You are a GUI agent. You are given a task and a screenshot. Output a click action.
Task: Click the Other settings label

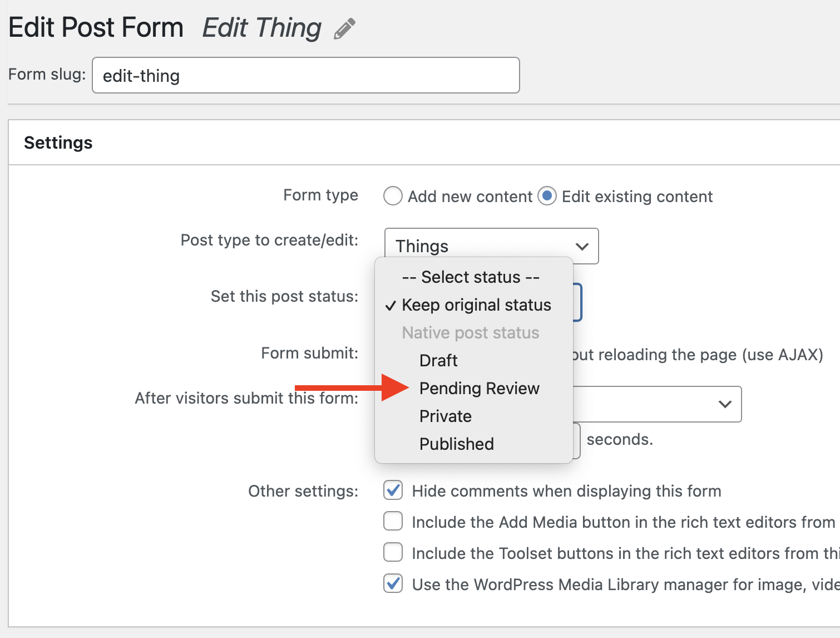[x=303, y=491]
